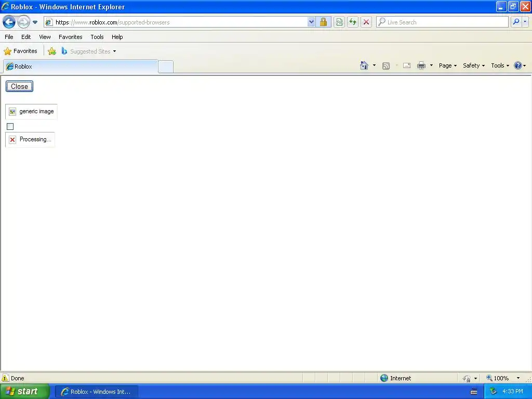The image size is (532, 399).
Task: Open the Windows start menu
Action: (25, 392)
